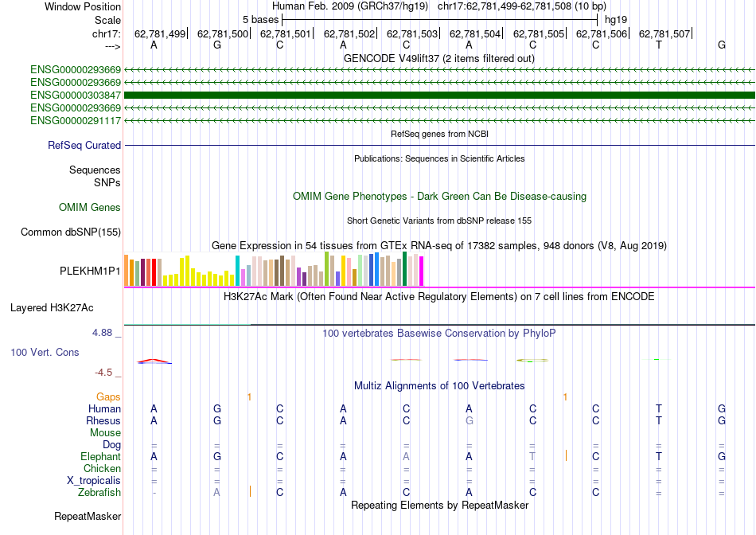756x535 pixels.
Task: Click the PLEKHM1P1 GTEx expression label
Action: (x=90, y=271)
